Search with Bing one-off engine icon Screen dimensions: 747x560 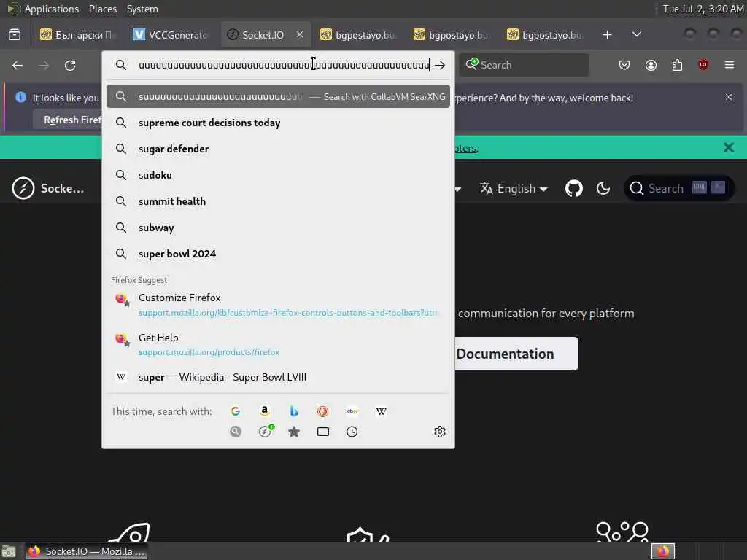[293, 411]
